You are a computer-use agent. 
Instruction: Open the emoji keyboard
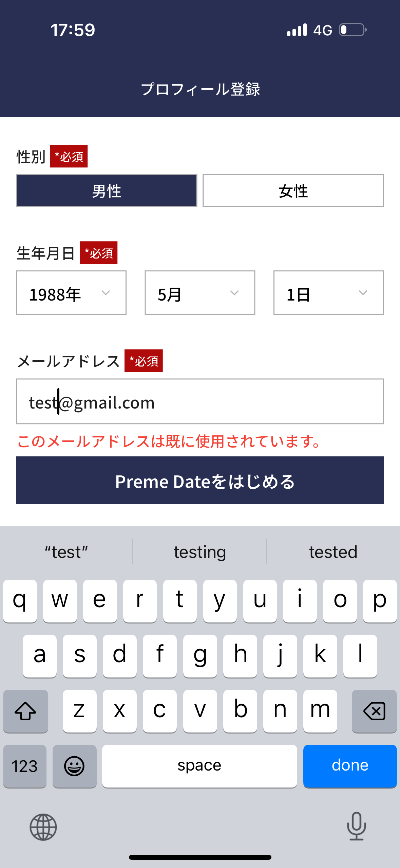pos(74,766)
